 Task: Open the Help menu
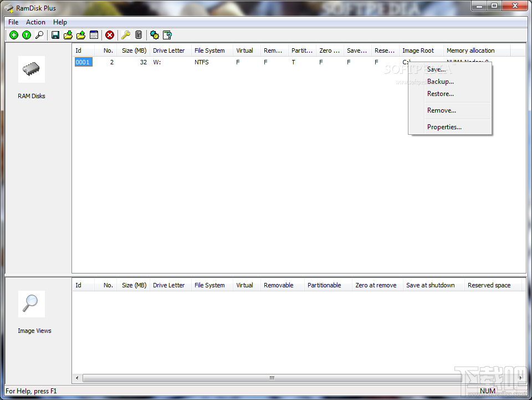60,22
